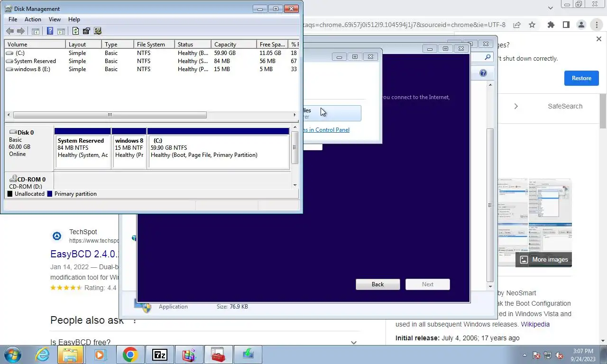
Task: Select the (C:) volume drive icon in list
Action: (9, 53)
